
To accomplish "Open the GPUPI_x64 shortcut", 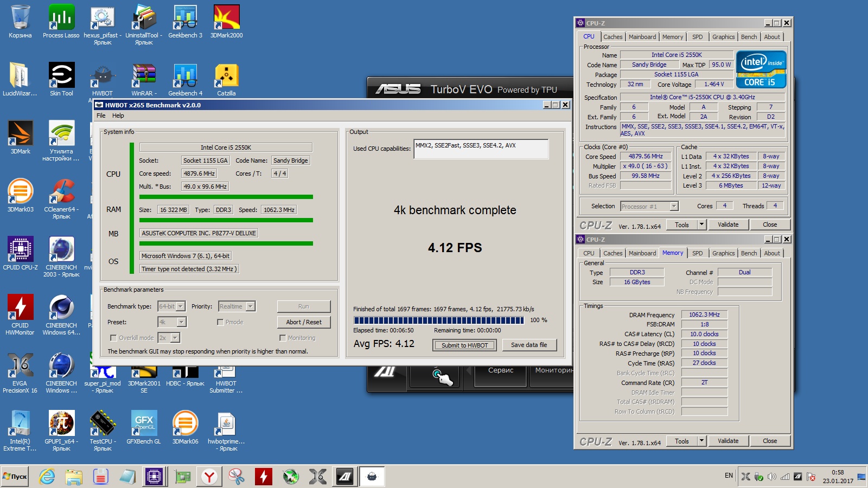I will 61,431.
